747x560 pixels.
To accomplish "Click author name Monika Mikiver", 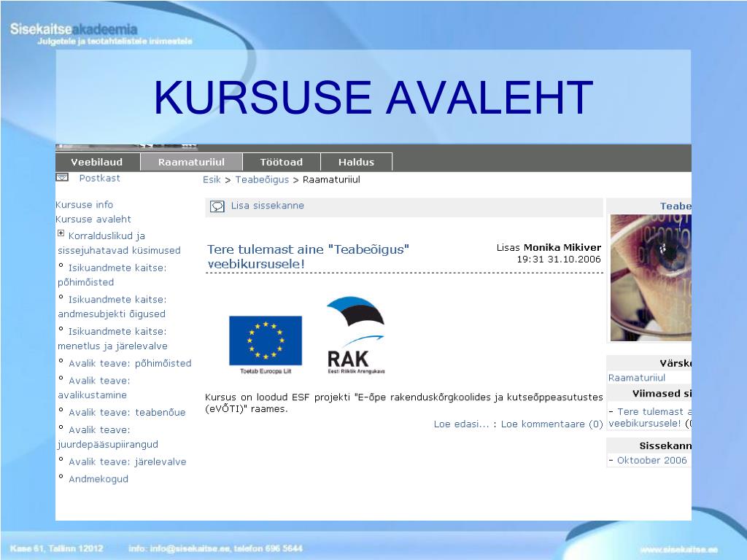I will (562, 248).
